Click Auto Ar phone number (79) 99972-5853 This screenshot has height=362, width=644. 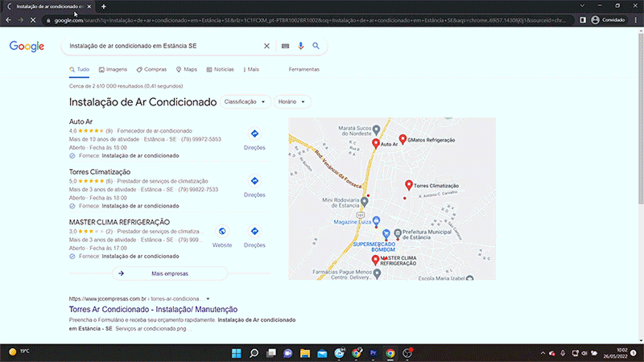(201, 139)
